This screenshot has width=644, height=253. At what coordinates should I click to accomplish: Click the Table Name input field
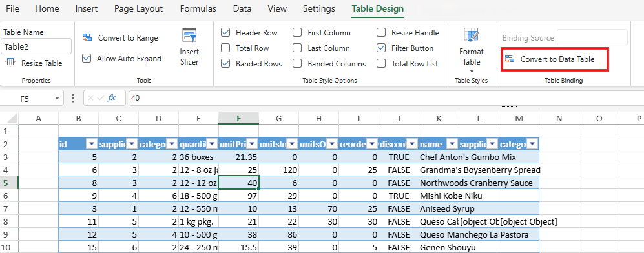(37, 46)
